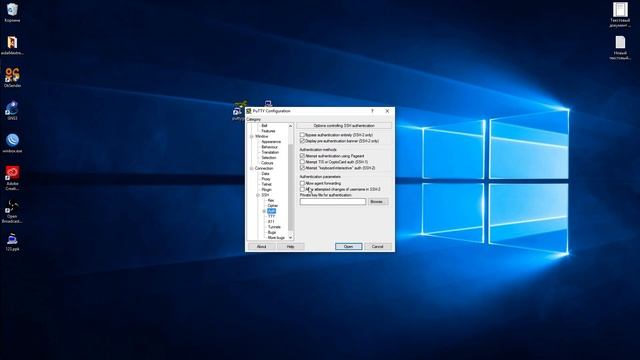Select the Adobe Creative Cloud desktop shortcut

click(12, 178)
